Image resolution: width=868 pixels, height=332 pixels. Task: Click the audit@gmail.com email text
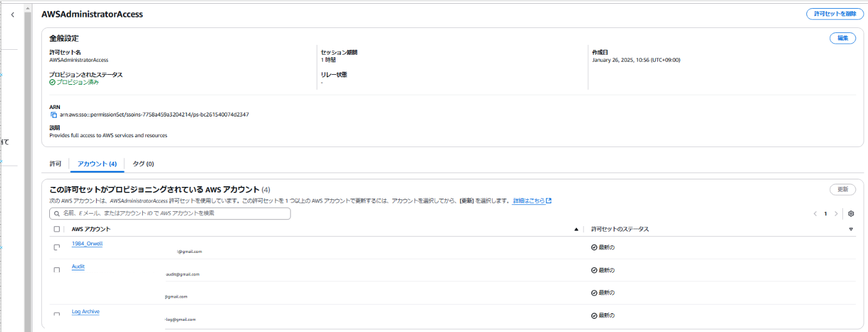tap(183, 274)
